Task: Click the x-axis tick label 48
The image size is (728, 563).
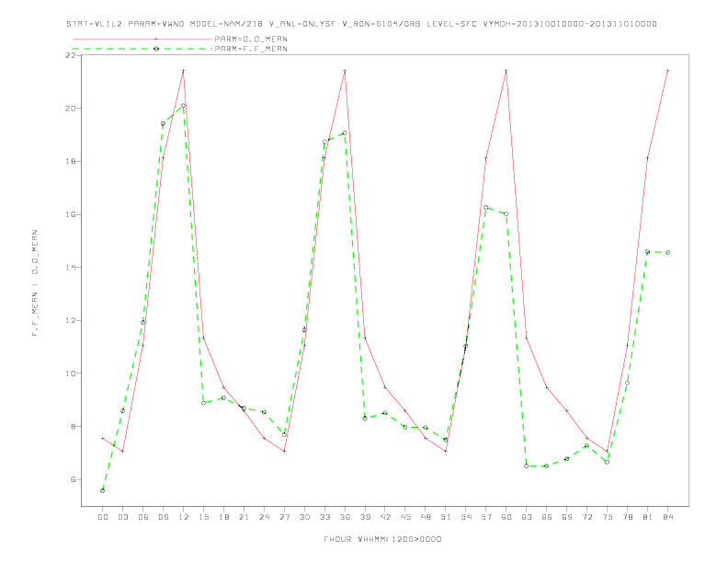Action: 426,517
